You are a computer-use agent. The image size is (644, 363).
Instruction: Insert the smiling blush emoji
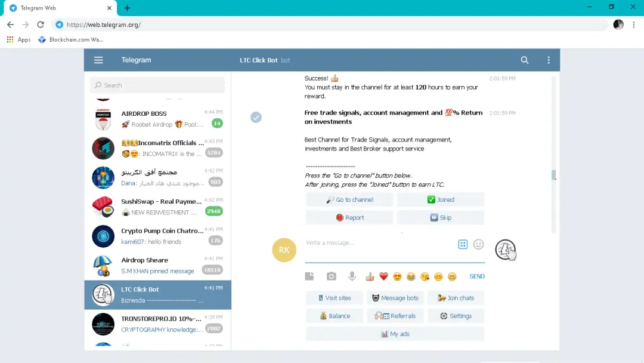pos(438,276)
